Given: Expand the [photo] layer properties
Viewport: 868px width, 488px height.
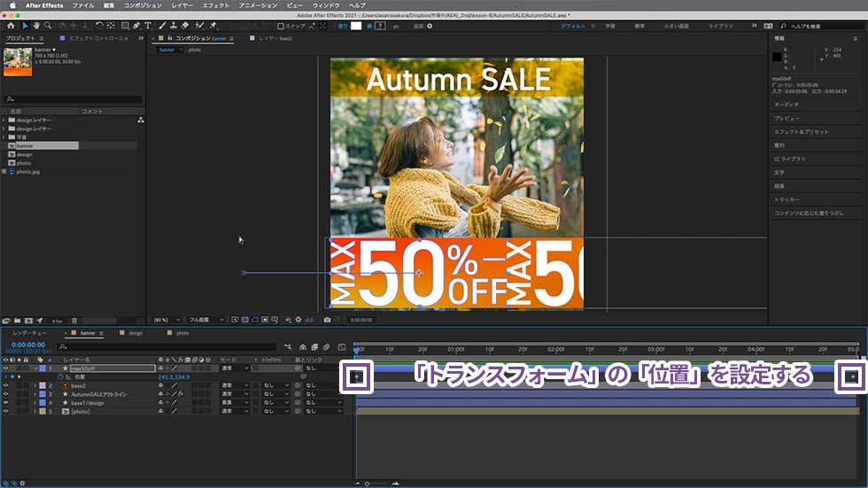Looking at the screenshot, I should [x=35, y=411].
